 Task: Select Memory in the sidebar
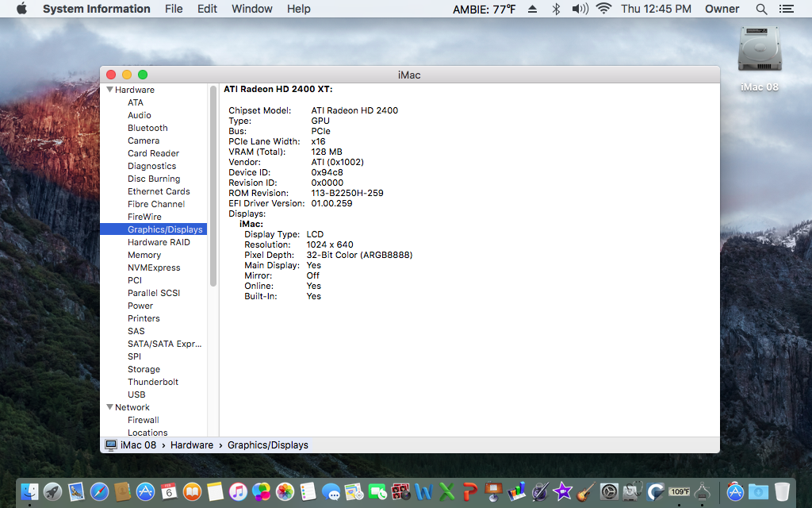pos(144,255)
